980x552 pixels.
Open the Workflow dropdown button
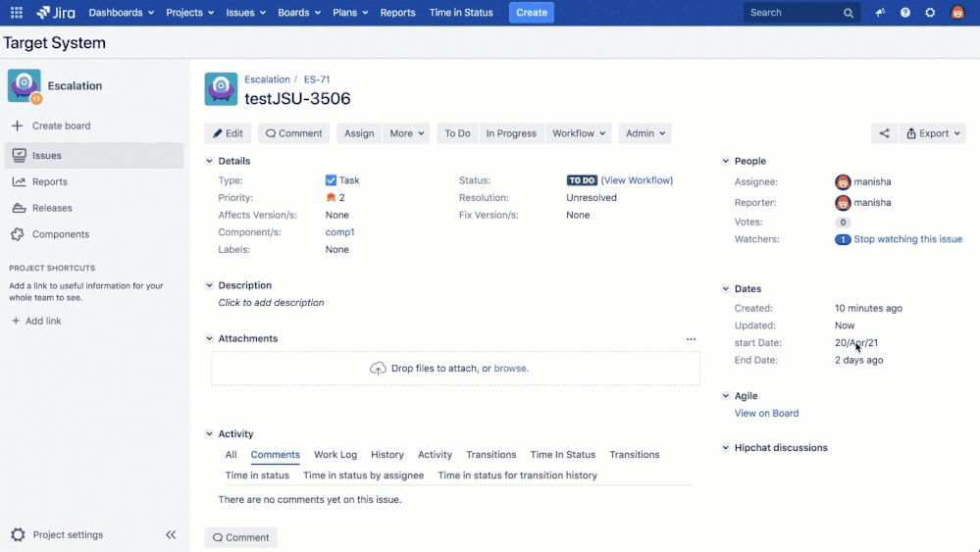coord(579,133)
